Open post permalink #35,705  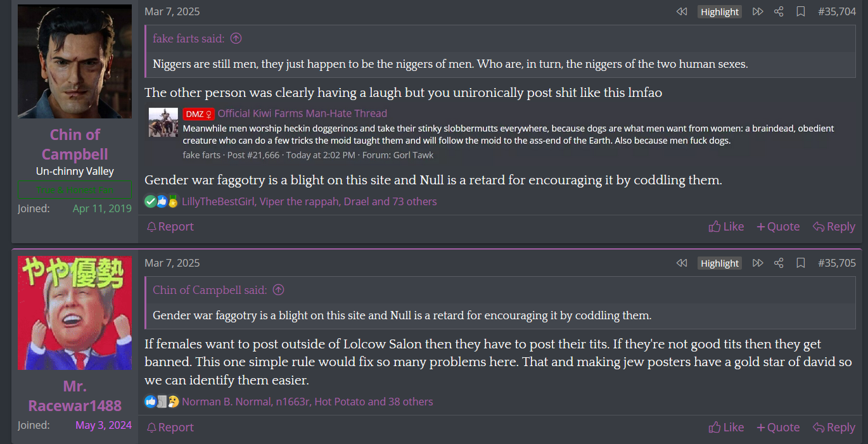[836, 263]
